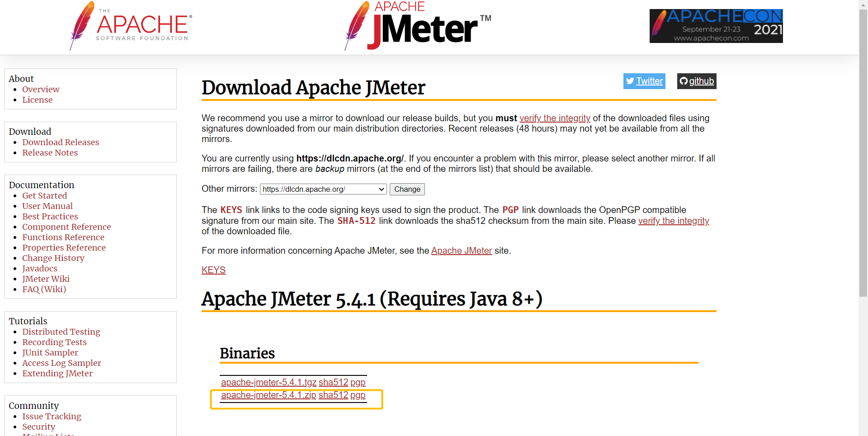Open Recording Tests tutorial
This screenshot has height=436, width=868.
tap(55, 342)
